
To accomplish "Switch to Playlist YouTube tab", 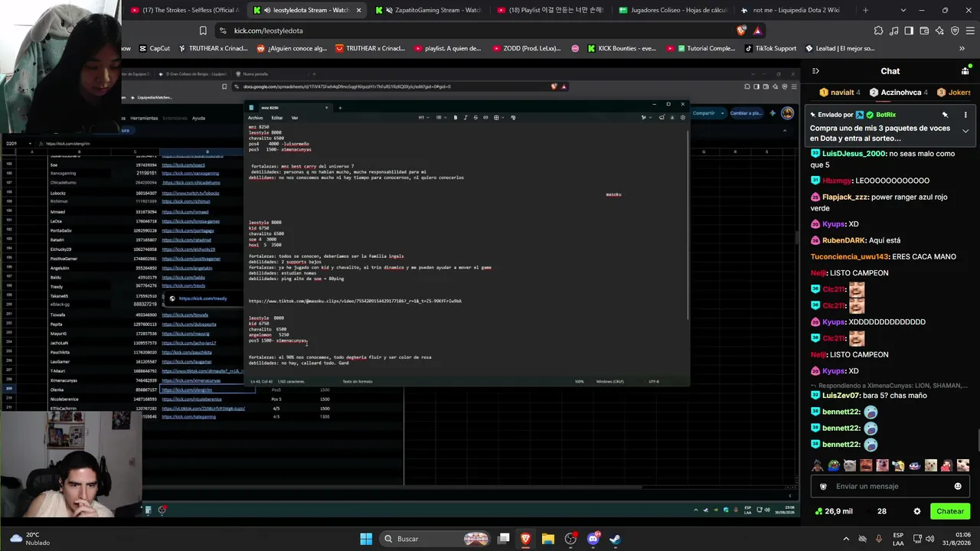I will click(551, 10).
